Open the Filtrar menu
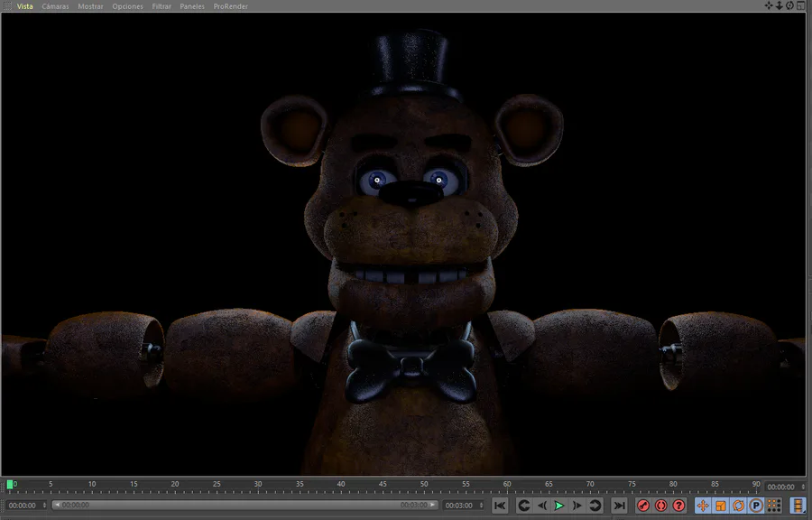Image resolution: width=812 pixels, height=520 pixels. 161,6
